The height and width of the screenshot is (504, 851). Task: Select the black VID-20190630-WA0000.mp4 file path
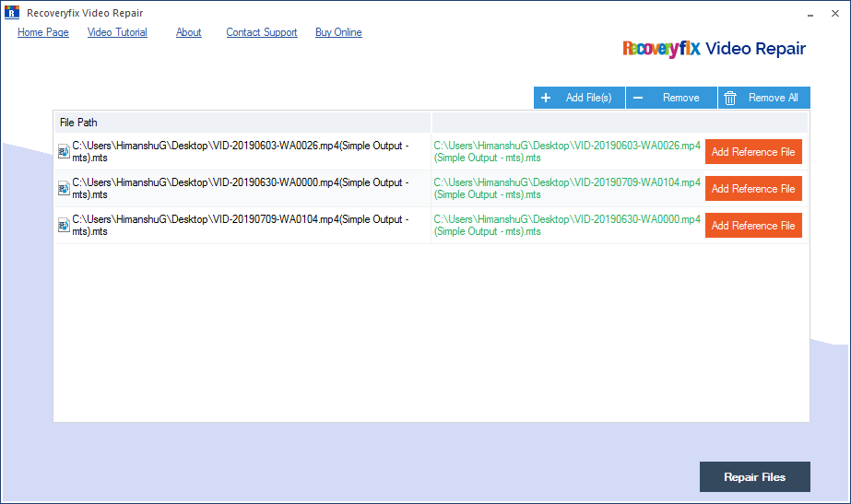pyautogui.click(x=241, y=189)
